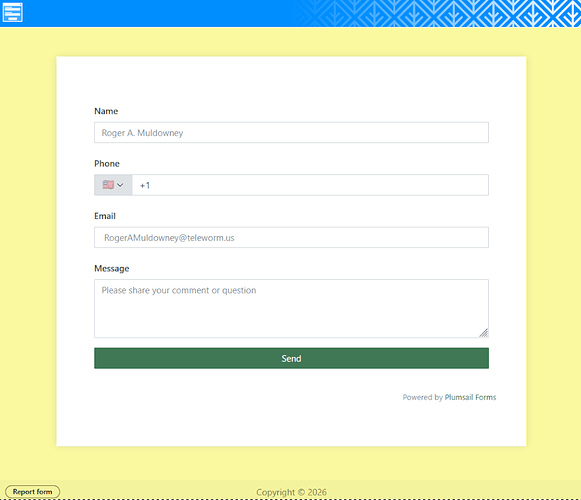The width and height of the screenshot is (581, 500).
Task: Expand the country code chevron
Action: 120,185
